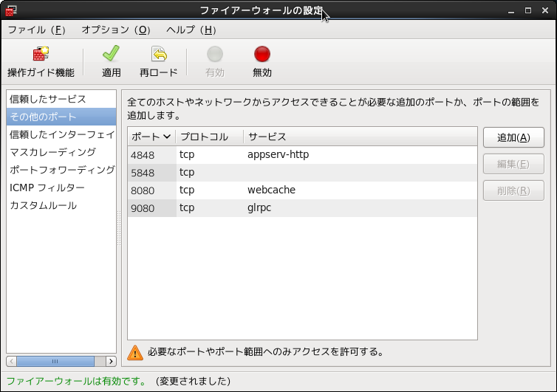Screen dimensions: 557x392
Task: Select カスタムルール in sidebar
Action: click(x=43, y=205)
